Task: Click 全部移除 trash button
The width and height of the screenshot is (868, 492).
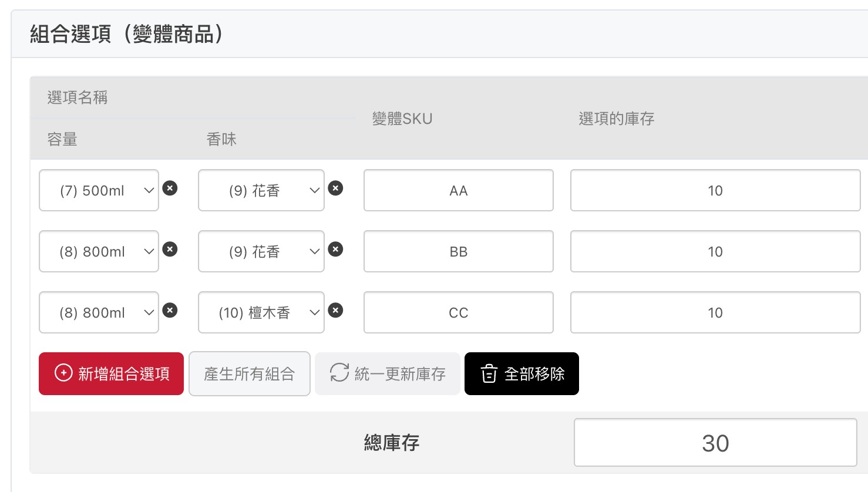Action: (522, 374)
